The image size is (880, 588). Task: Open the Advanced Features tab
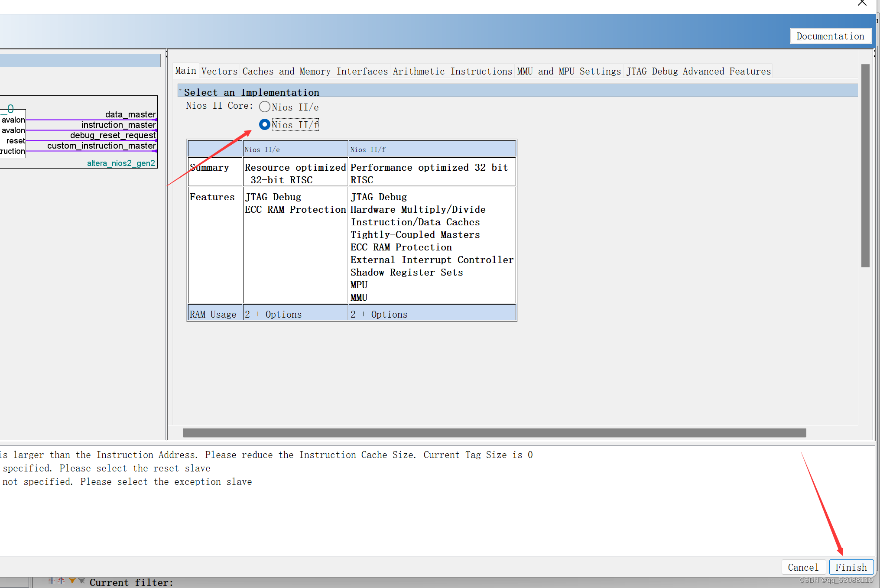(727, 71)
